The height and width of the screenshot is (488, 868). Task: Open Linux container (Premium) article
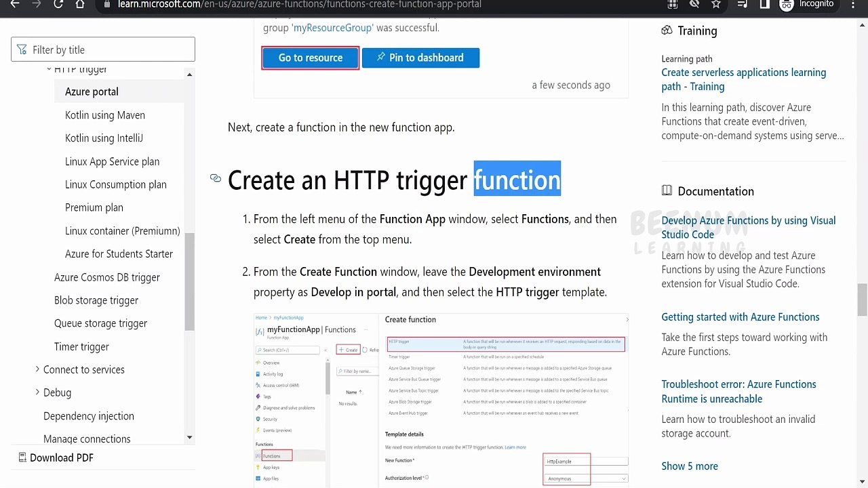click(123, 230)
